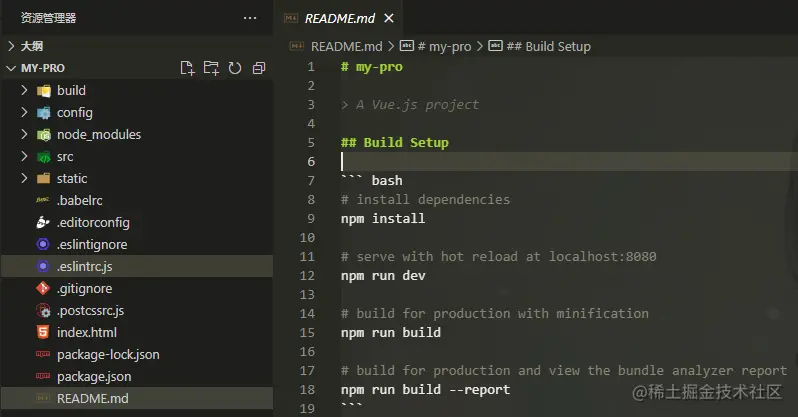Click the 资源管理器 explorer panel title
Viewport: 798px width, 417px height.
[x=48, y=18]
